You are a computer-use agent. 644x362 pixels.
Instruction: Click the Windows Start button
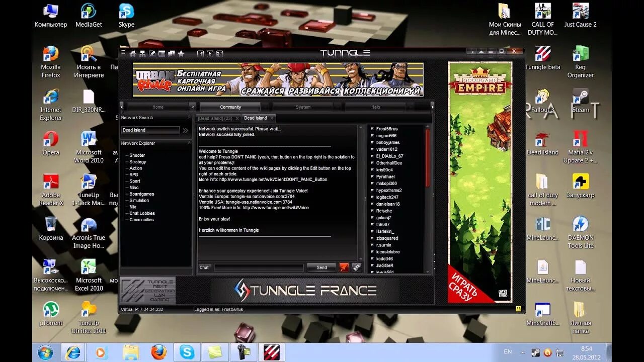pyautogui.click(x=45, y=352)
